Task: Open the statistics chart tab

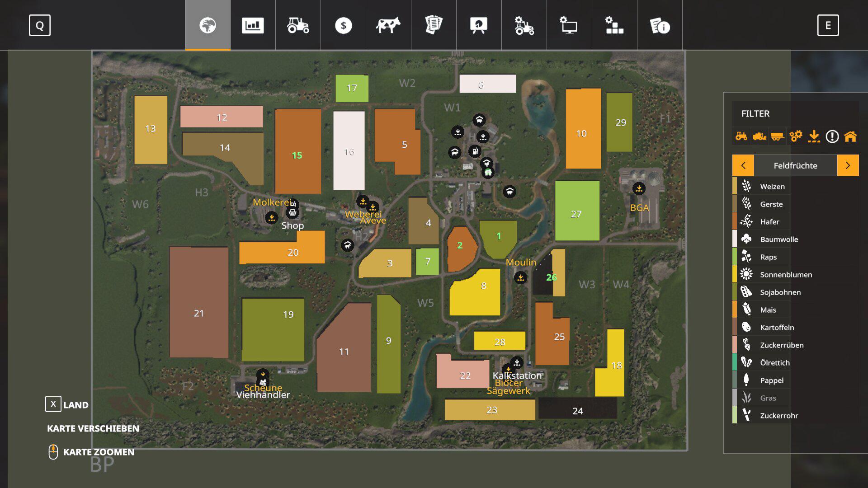Action: pyautogui.click(x=253, y=25)
